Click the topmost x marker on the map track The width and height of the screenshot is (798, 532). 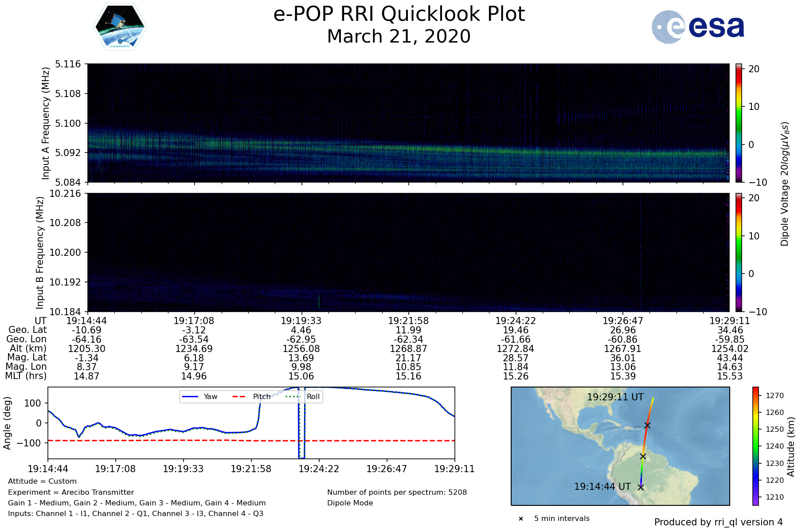coord(647,426)
